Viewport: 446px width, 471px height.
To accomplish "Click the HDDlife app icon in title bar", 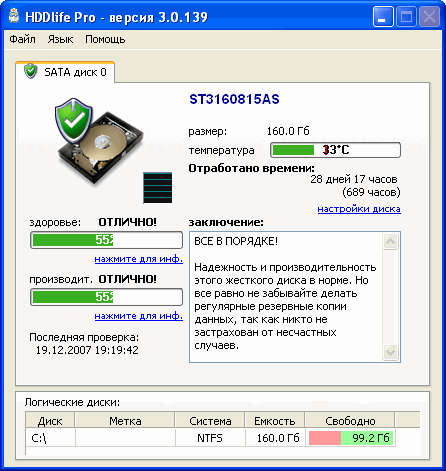I will point(14,16).
